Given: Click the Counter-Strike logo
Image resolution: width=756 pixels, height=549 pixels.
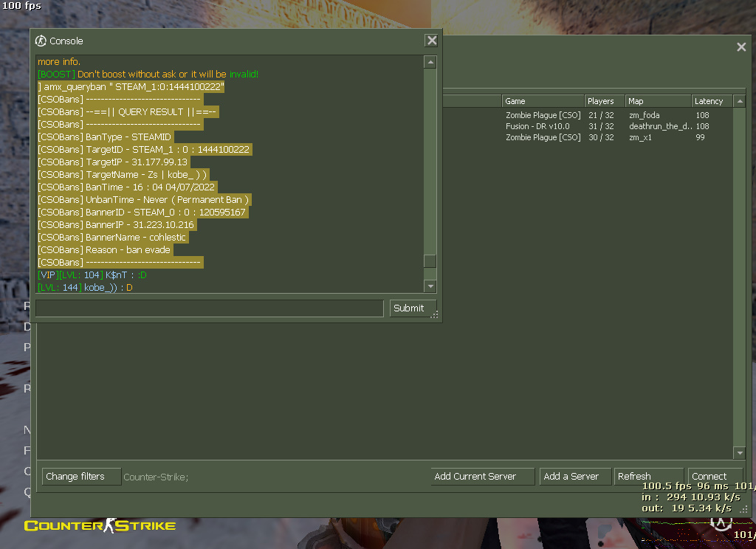Looking at the screenshot, I should tap(100, 525).
